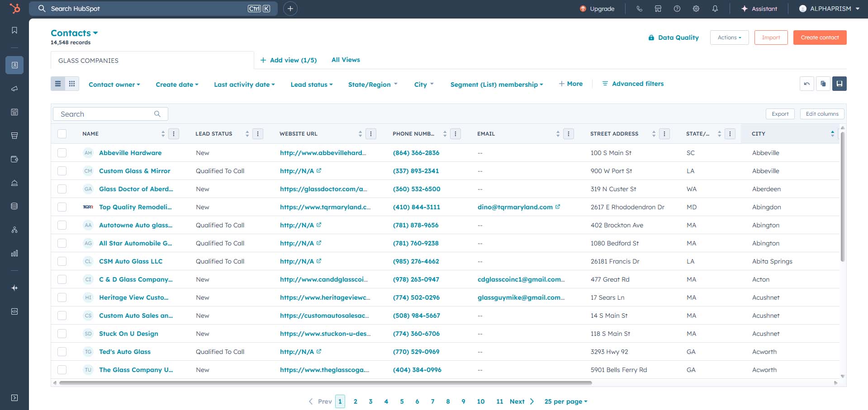Open ALPHAPRISM account menu
Image resolution: width=868 pixels, height=410 pixels.
(829, 9)
